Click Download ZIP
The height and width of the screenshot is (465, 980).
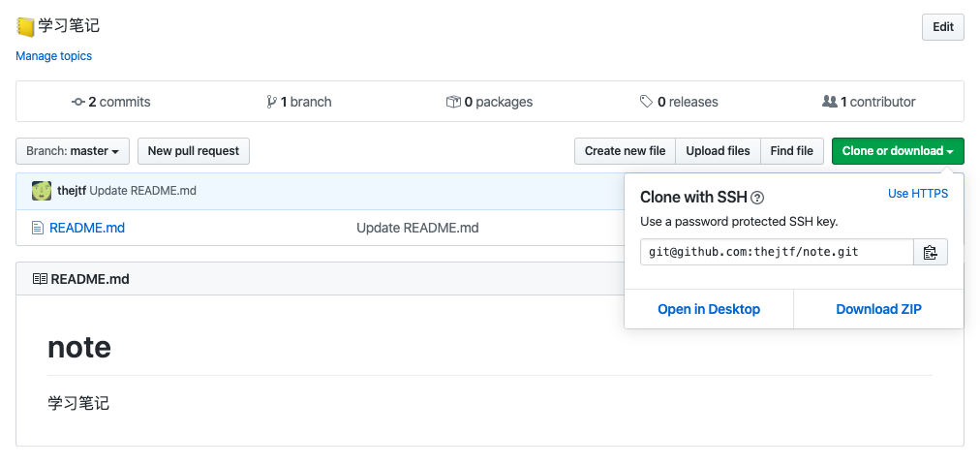(878, 309)
